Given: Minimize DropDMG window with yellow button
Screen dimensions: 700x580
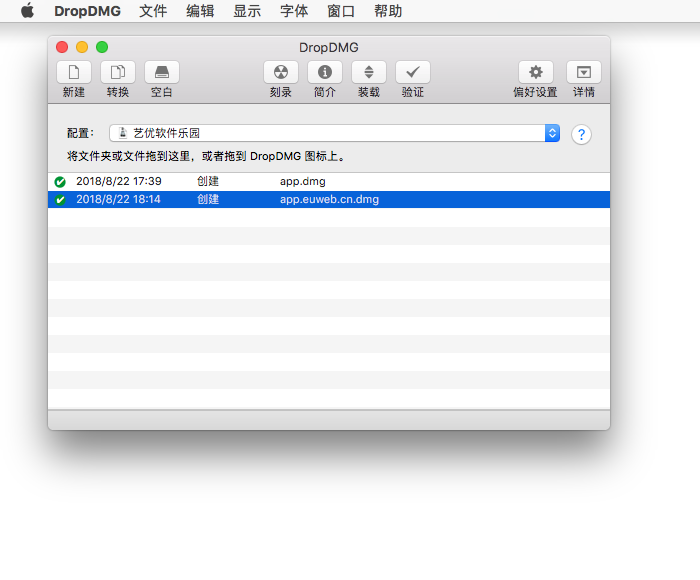Looking at the screenshot, I should [x=82, y=47].
